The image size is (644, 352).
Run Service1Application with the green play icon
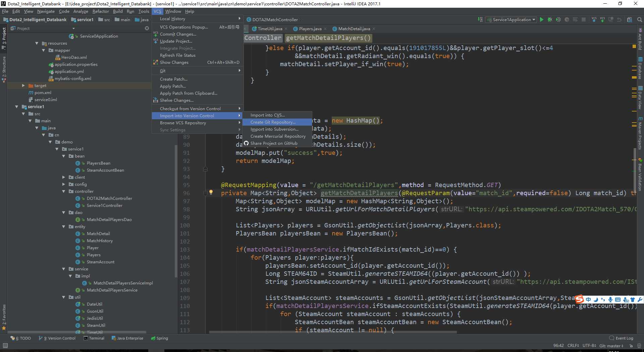(x=541, y=20)
